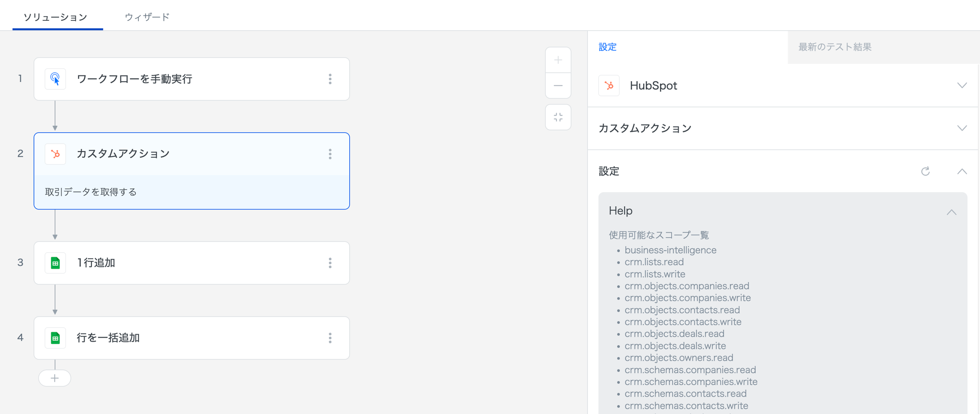Image resolution: width=980 pixels, height=414 pixels.
Task: Open the three-dot menu for カスタムアクション step
Action: point(330,154)
